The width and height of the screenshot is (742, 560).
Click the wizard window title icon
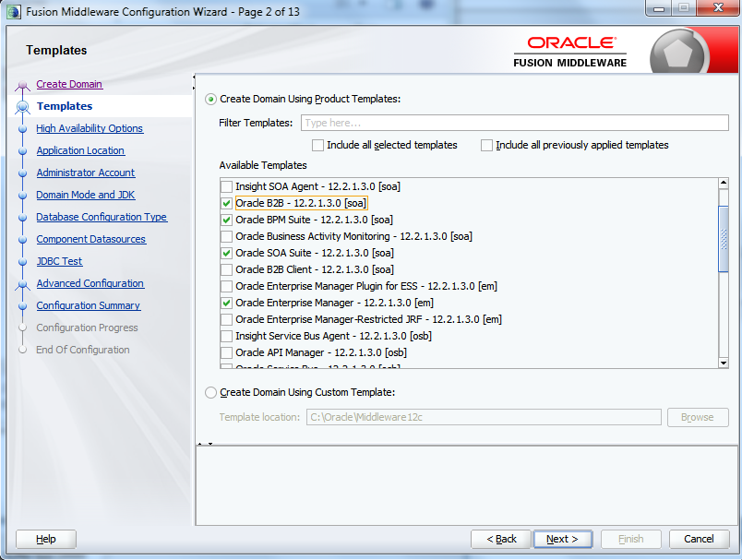[14, 12]
